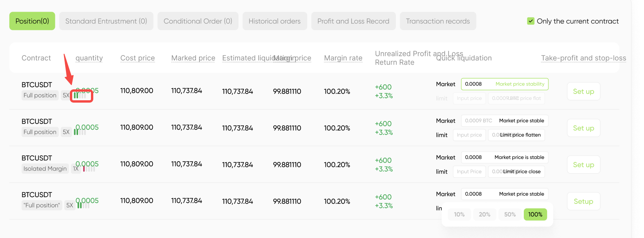
Task: Click the "Setup" take-profit button
Action: 584,201
